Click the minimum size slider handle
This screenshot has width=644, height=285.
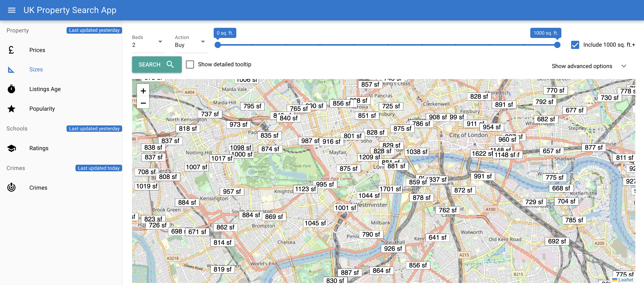coord(217,45)
